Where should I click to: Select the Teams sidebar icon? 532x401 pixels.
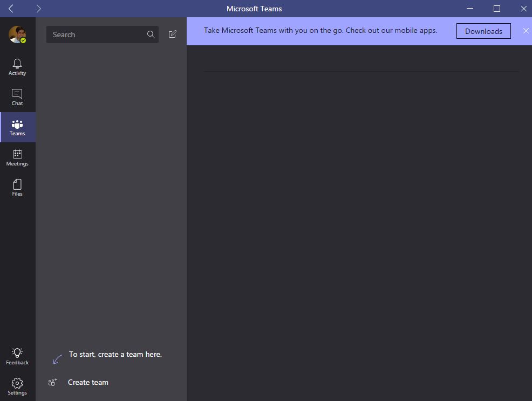click(17, 127)
